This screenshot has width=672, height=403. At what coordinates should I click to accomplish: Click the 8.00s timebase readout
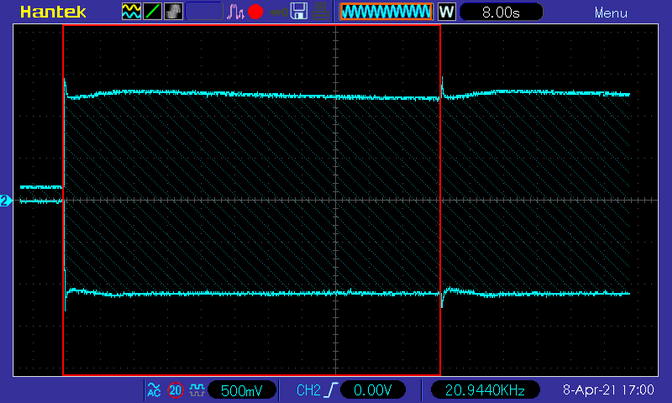click(x=501, y=12)
